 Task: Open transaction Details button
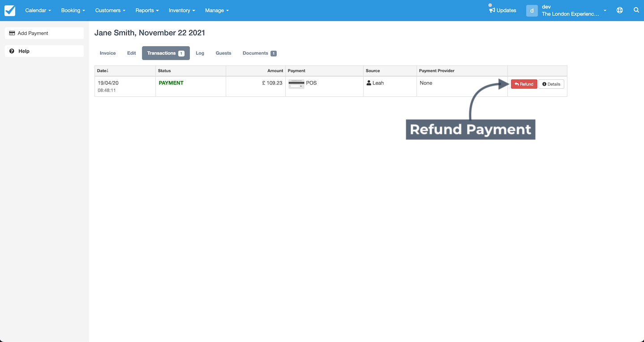[x=551, y=84]
